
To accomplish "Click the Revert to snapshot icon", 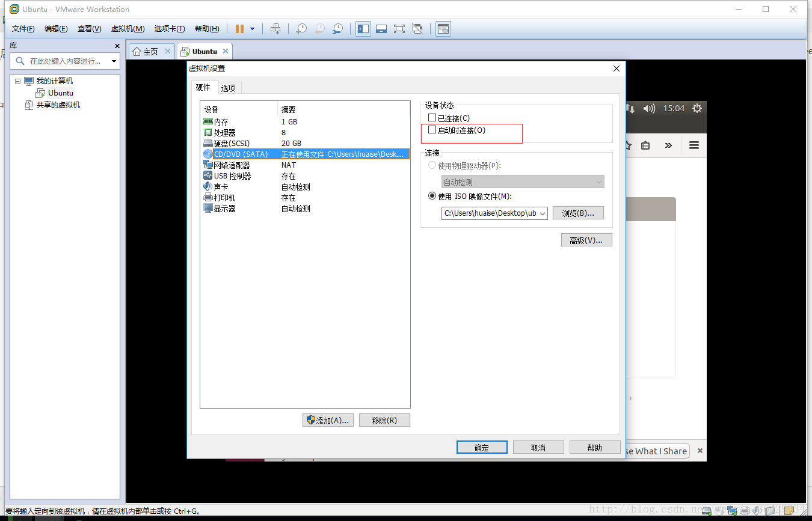I will pyautogui.click(x=319, y=29).
